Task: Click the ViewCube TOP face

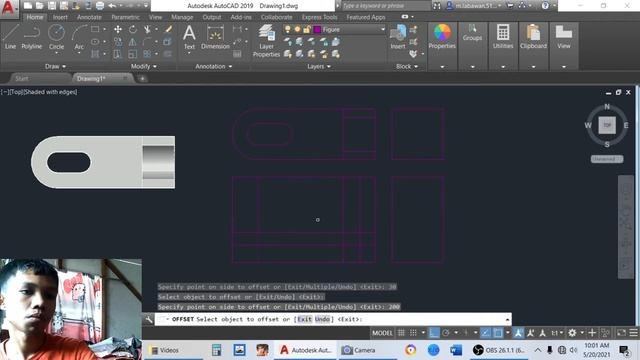Action: pyautogui.click(x=607, y=125)
